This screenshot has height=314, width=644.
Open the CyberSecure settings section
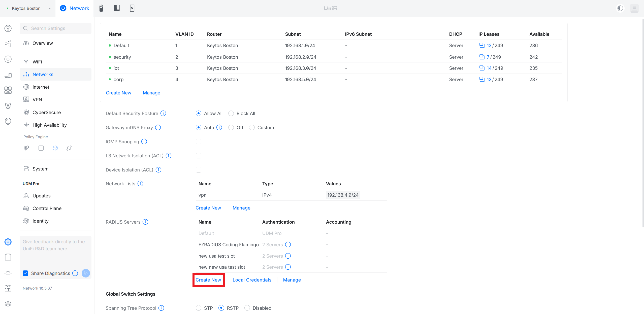(56, 112)
